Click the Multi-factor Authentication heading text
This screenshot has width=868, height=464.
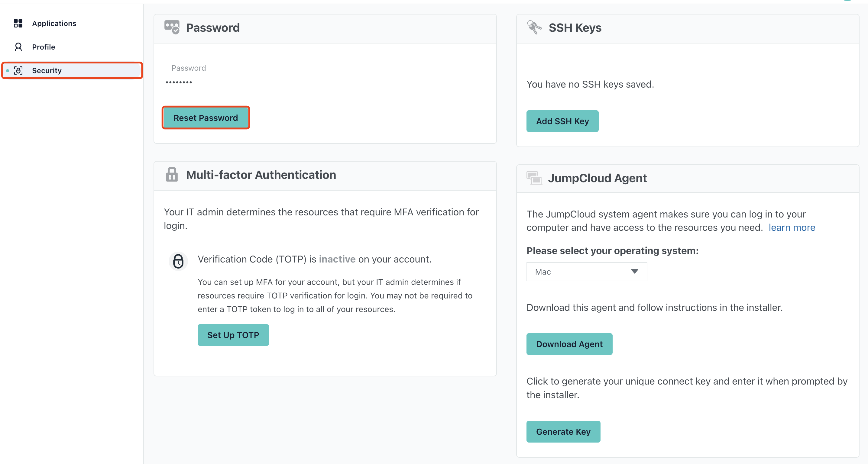pyautogui.click(x=261, y=175)
